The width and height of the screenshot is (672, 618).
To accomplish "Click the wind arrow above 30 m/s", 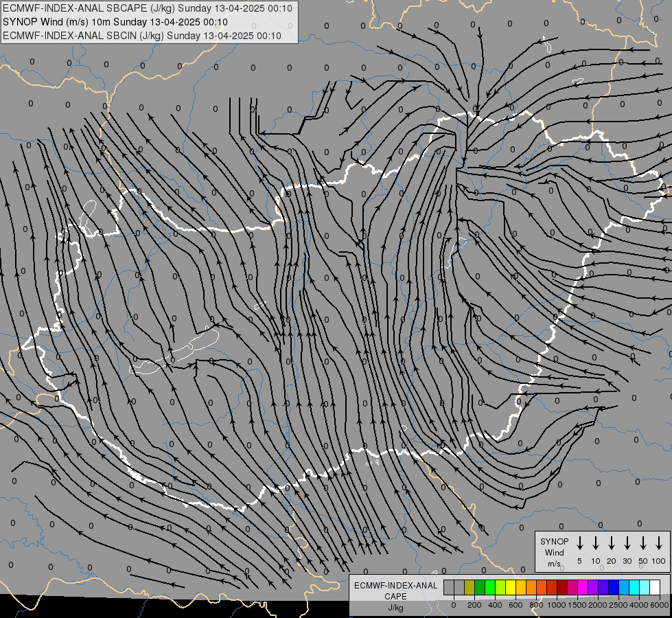I will [627, 543].
